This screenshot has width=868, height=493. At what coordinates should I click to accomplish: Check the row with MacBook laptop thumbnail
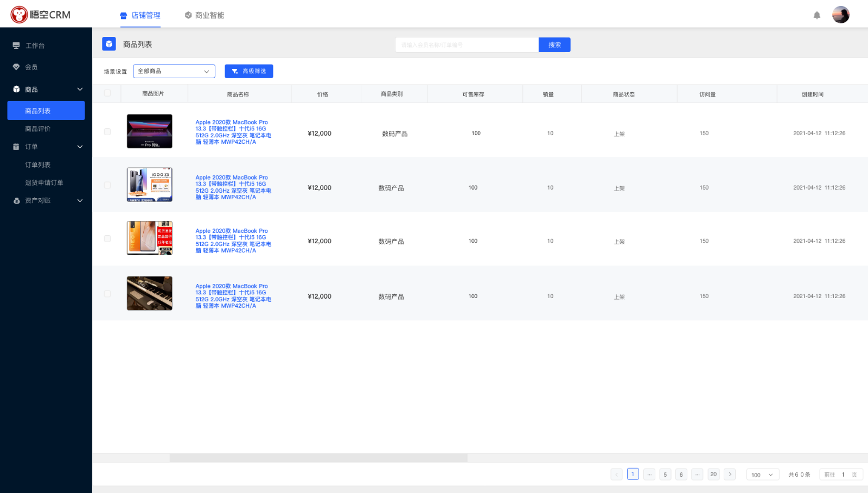[107, 132]
